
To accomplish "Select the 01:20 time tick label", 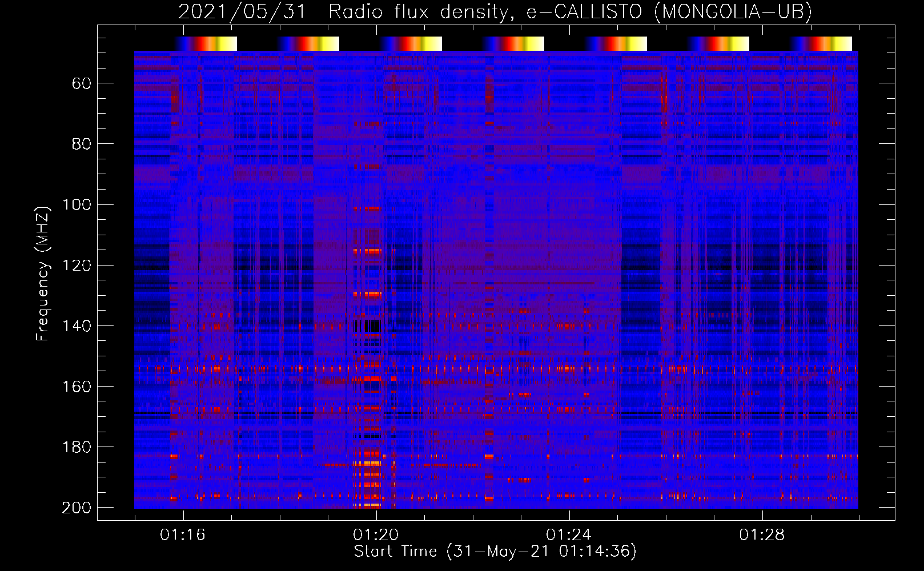I will 376,534.
